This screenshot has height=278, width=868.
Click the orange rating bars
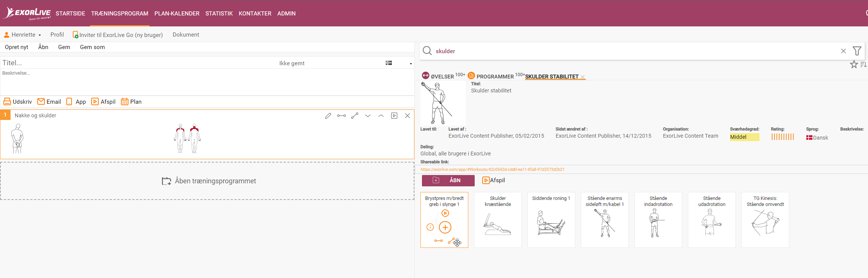click(x=782, y=137)
